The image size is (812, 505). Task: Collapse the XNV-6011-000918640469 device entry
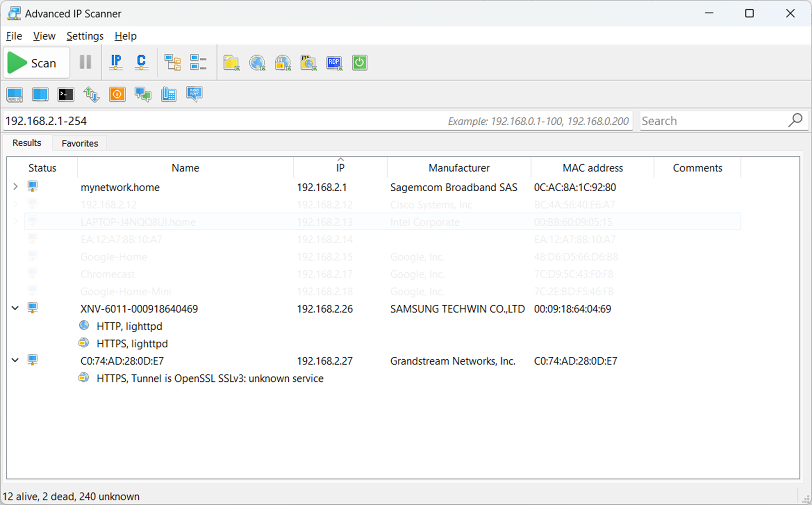(x=15, y=308)
